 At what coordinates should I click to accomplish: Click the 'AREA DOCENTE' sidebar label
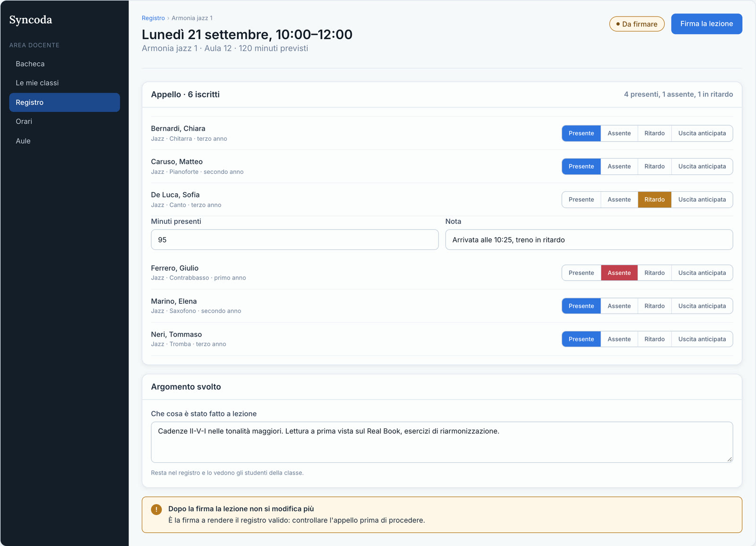[x=34, y=45]
